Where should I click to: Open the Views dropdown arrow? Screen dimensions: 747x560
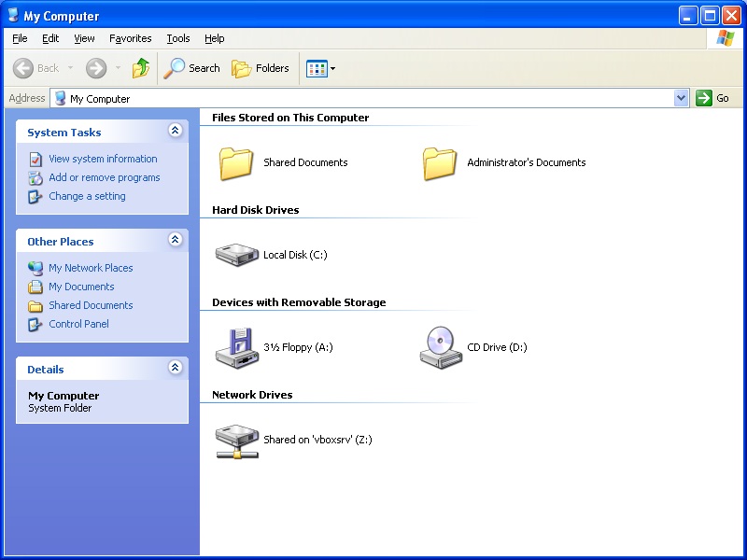[333, 68]
